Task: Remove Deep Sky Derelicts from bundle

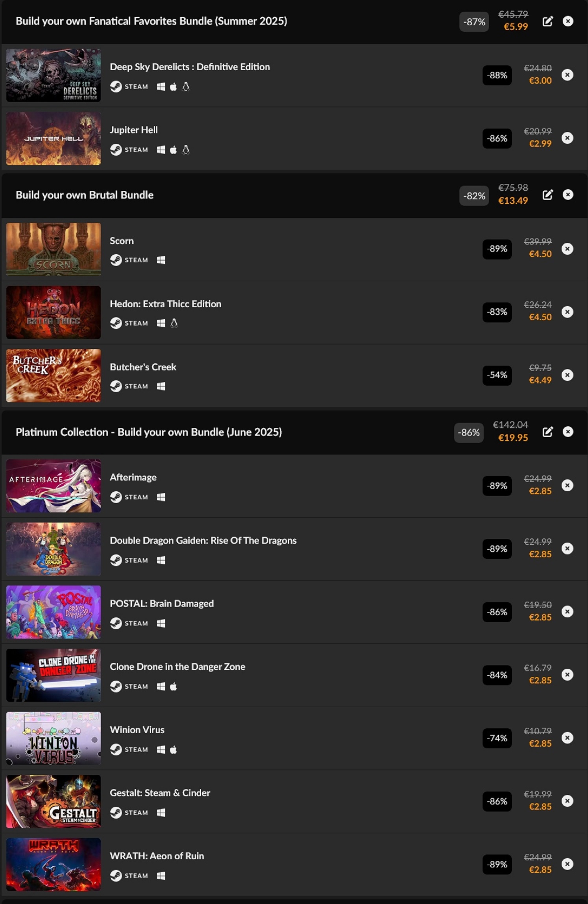Action: click(567, 75)
